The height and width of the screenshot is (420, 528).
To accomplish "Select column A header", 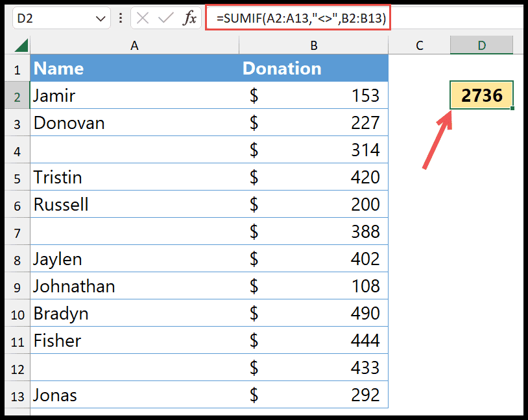I will [x=134, y=45].
